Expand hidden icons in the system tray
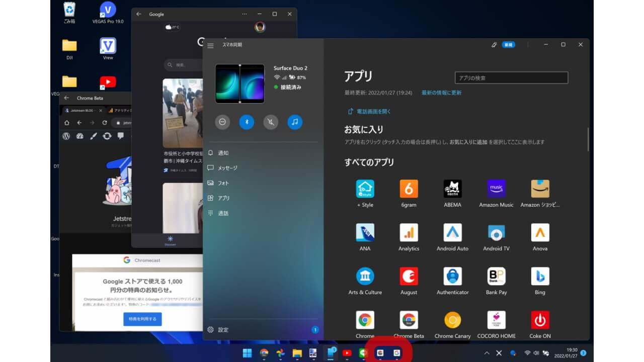The height and width of the screenshot is (362, 644). (x=487, y=353)
